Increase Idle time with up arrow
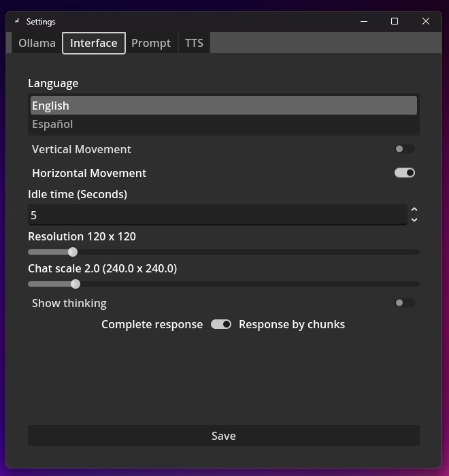This screenshot has height=476, width=449. 414,210
